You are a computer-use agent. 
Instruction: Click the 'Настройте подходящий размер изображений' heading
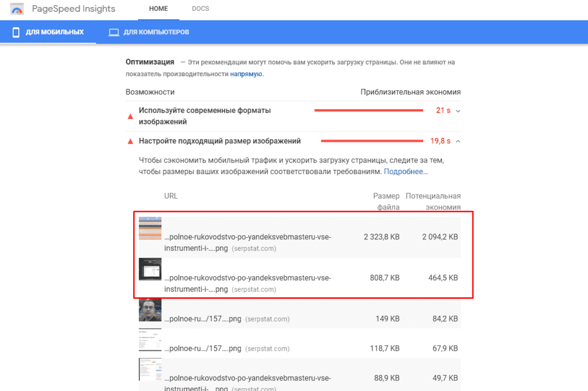[220, 141]
